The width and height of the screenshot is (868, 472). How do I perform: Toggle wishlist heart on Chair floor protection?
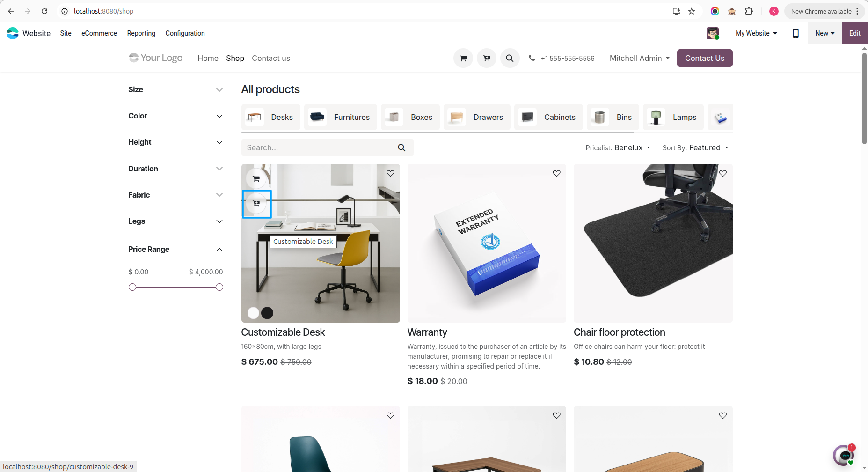tap(722, 174)
